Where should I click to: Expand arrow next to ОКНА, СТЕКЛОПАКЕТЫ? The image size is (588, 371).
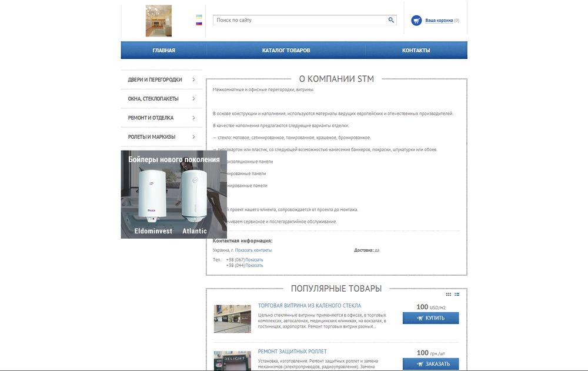[x=193, y=99]
